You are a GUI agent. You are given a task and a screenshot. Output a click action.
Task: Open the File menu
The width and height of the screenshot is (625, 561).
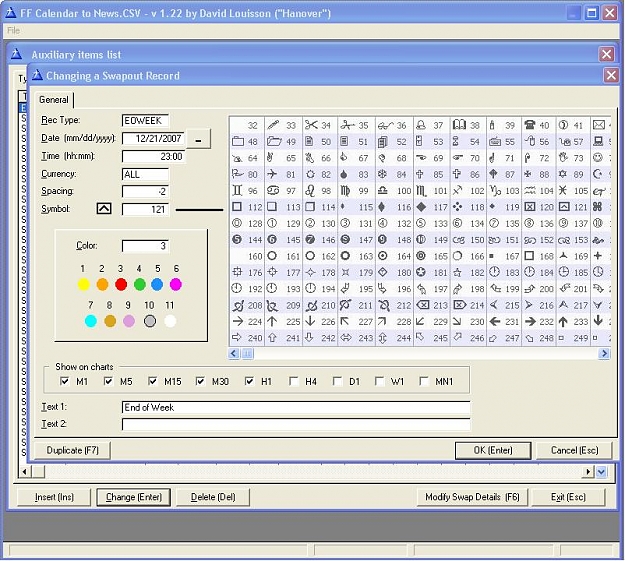(13, 30)
